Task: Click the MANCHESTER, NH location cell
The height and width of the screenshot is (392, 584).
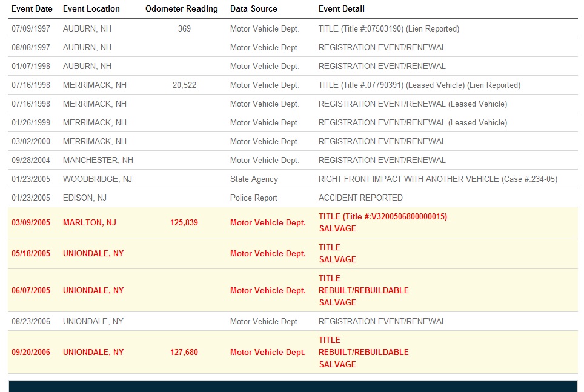Action: (98, 161)
